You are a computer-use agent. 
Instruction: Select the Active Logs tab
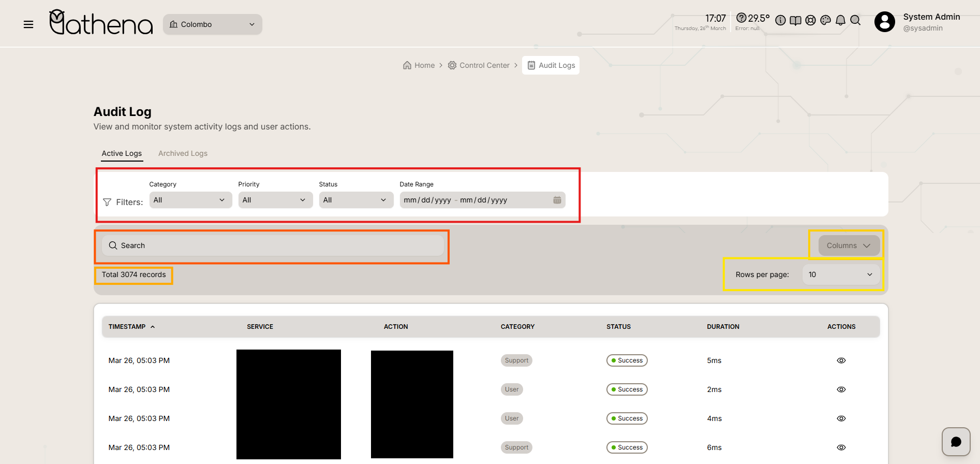point(122,153)
